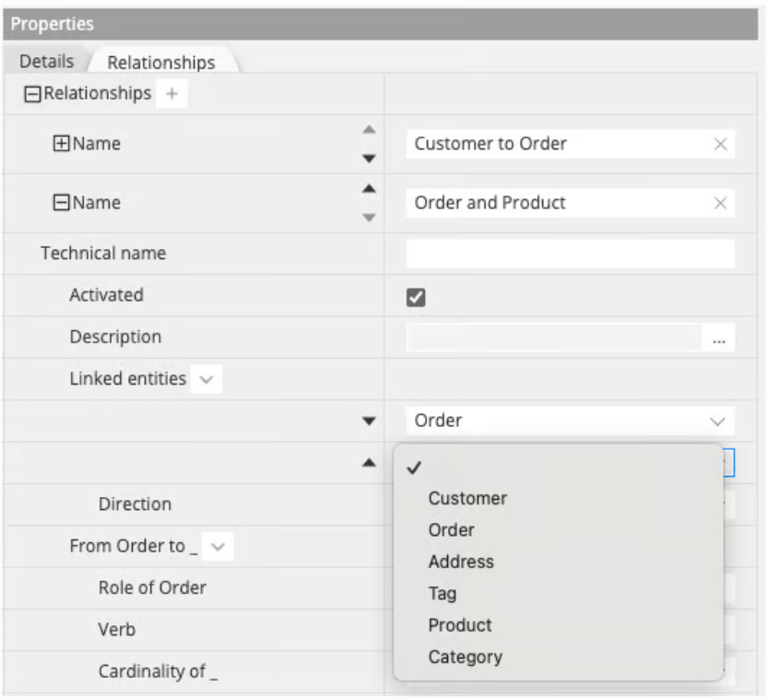Image resolution: width=768 pixels, height=700 pixels.
Task: Click the plus icon beside Relationships
Action: pos(172,94)
